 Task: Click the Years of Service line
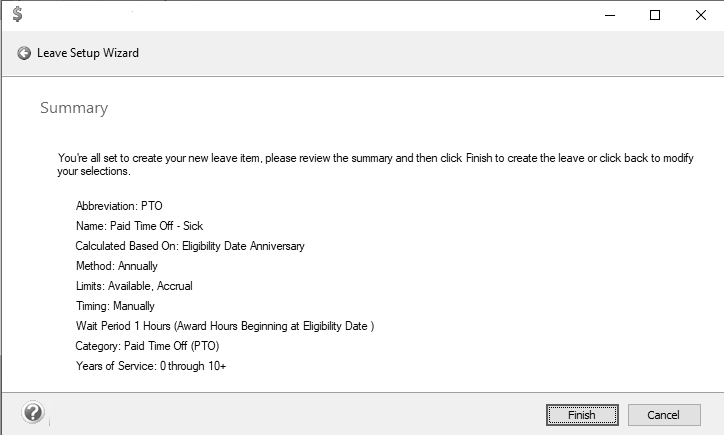click(x=151, y=366)
